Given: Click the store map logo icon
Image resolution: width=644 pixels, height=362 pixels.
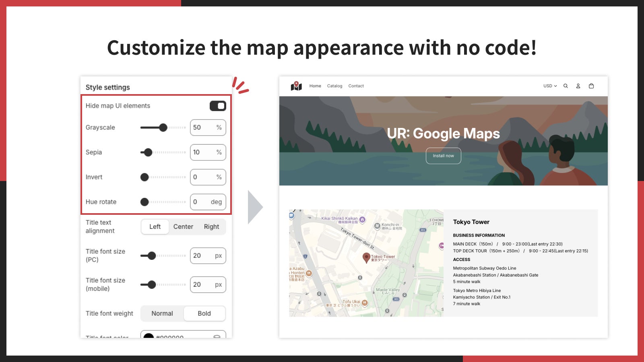Looking at the screenshot, I should tap(296, 86).
